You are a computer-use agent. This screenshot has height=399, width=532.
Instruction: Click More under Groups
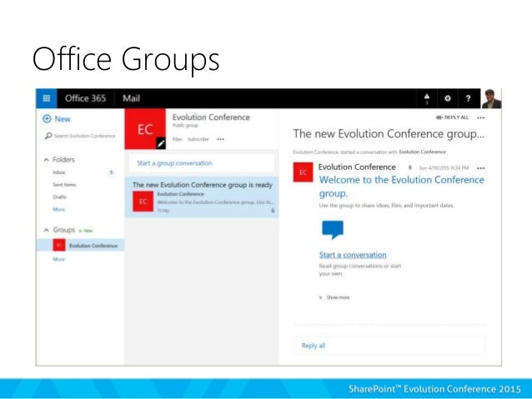click(x=58, y=259)
